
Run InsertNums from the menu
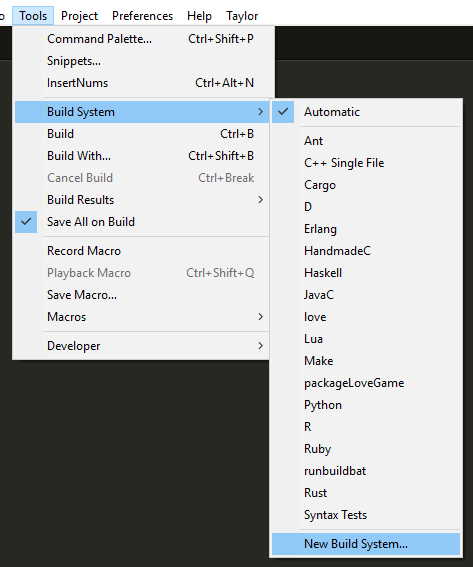(142, 83)
